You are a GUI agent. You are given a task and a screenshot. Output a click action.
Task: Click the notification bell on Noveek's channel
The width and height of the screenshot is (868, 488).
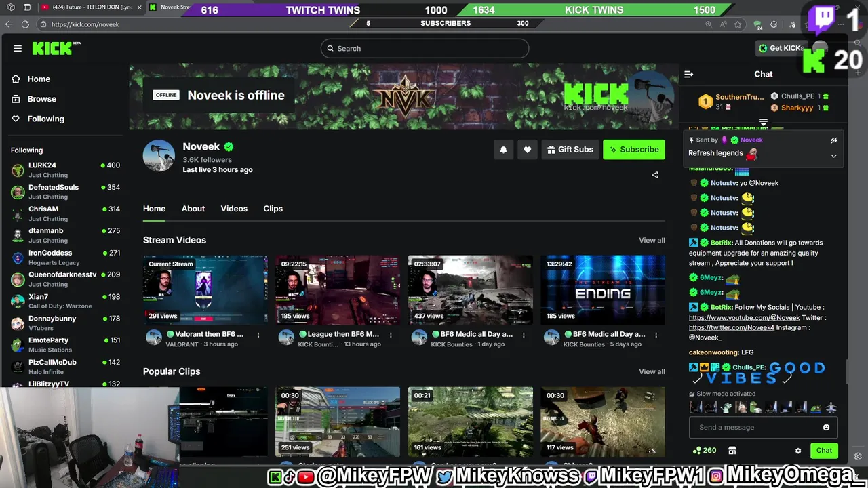[503, 150]
